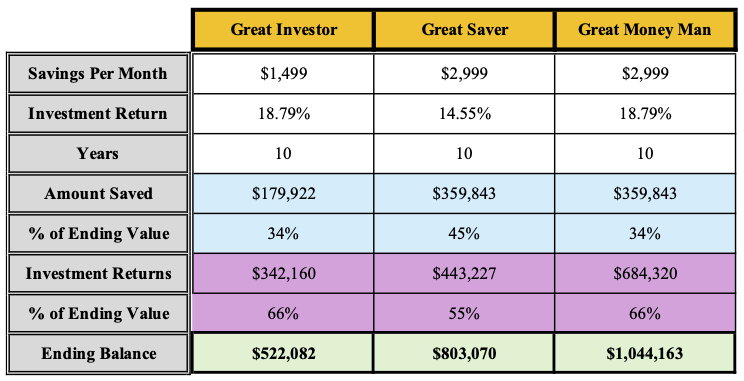Click the Amount Saved row label
The image size is (744, 381).
[x=98, y=194]
